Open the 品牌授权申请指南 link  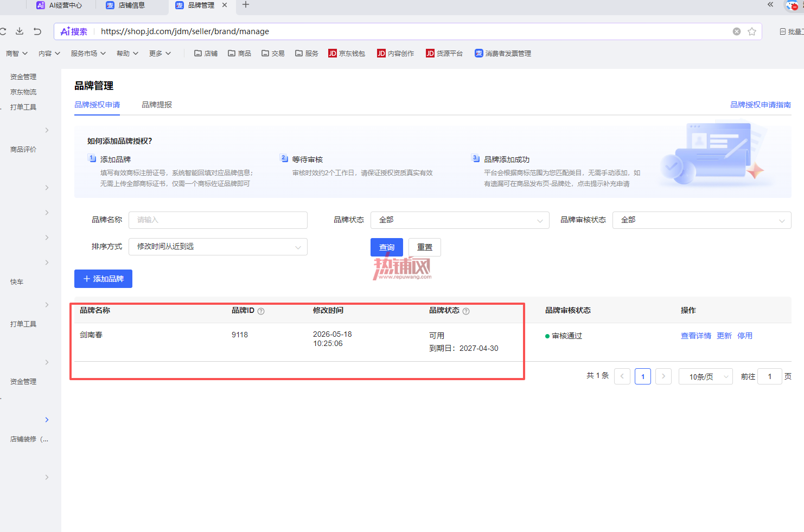click(761, 105)
